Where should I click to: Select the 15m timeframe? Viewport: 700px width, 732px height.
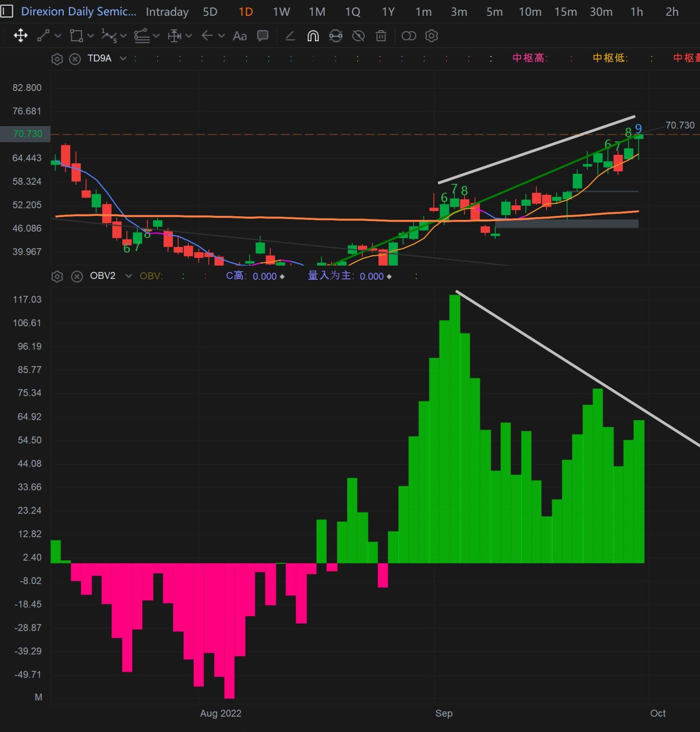point(565,12)
